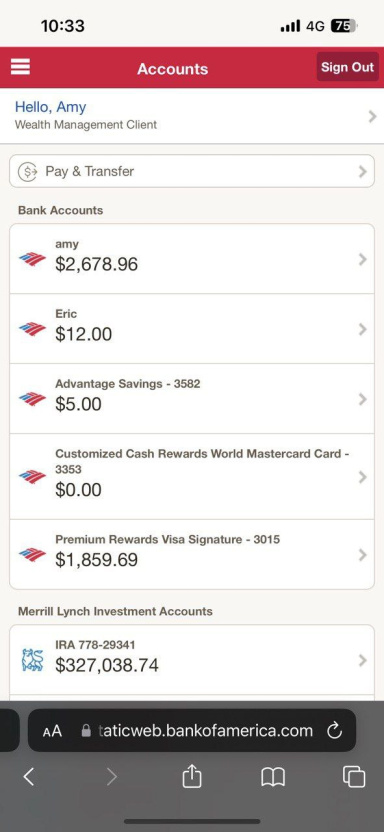The image size is (384, 832).
Task: Open the Safari bookmarks book icon
Action: tap(273, 778)
